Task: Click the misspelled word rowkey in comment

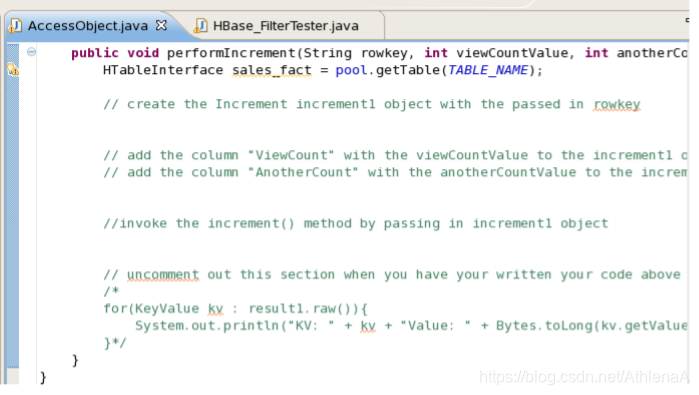Action: (x=617, y=104)
